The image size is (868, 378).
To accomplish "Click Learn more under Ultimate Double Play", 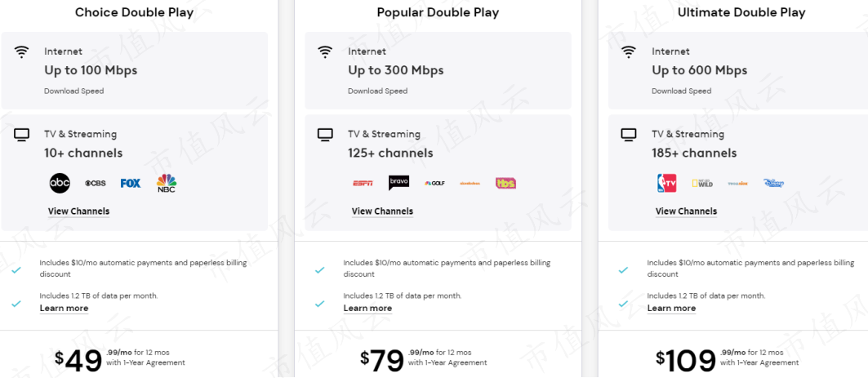I will pos(671,309).
